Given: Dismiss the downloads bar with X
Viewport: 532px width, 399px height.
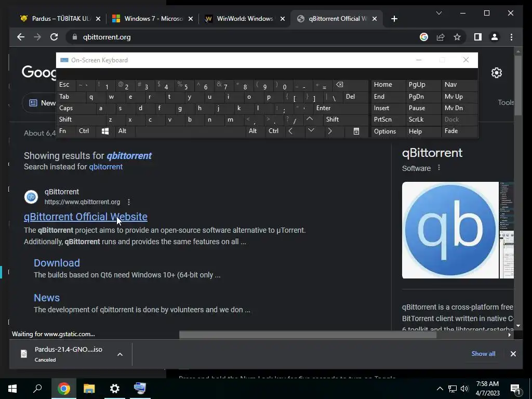Looking at the screenshot, I should (513, 354).
